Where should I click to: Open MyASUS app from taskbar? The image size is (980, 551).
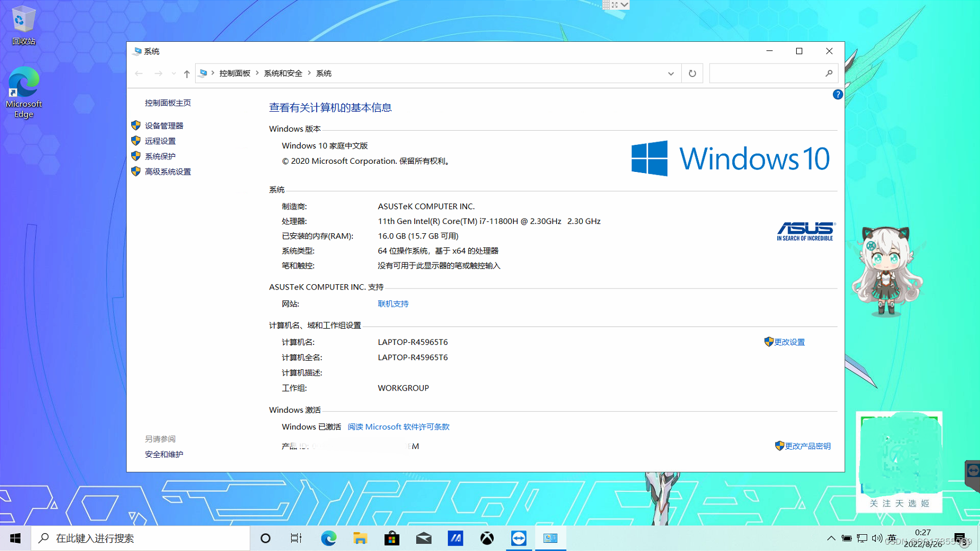point(455,538)
